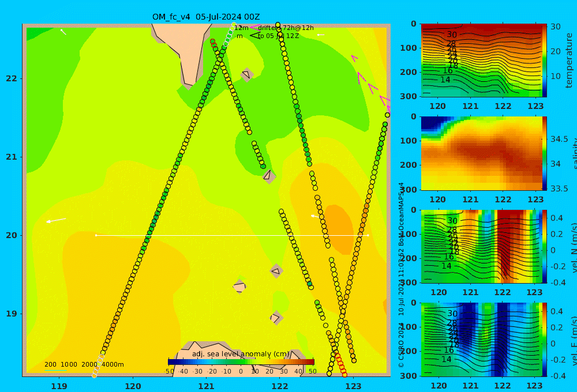Viewport: 577px width, 392px height.
Task: Click the 'drifters 72h@12h' legend text
Action: (x=286, y=28)
